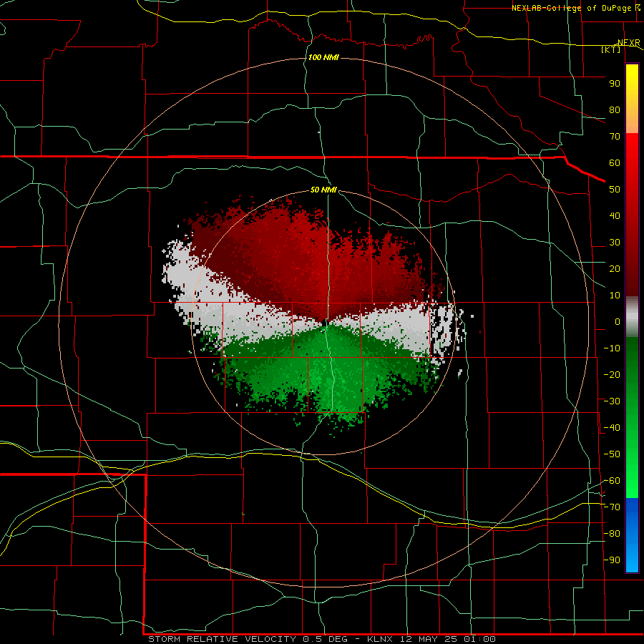Click the "[KT]" units label
The image size is (644, 644).
(610, 49)
